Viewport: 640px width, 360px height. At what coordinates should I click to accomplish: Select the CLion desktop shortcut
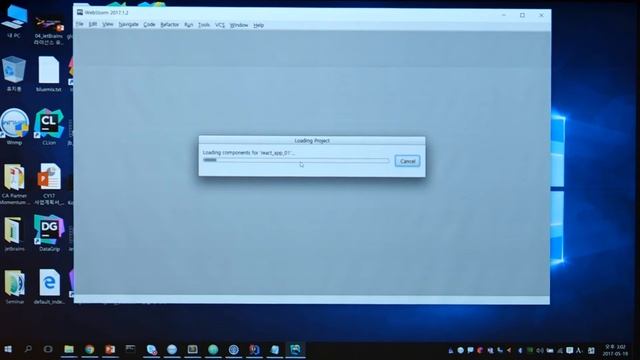pyautogui.click(x=49, y=127)
